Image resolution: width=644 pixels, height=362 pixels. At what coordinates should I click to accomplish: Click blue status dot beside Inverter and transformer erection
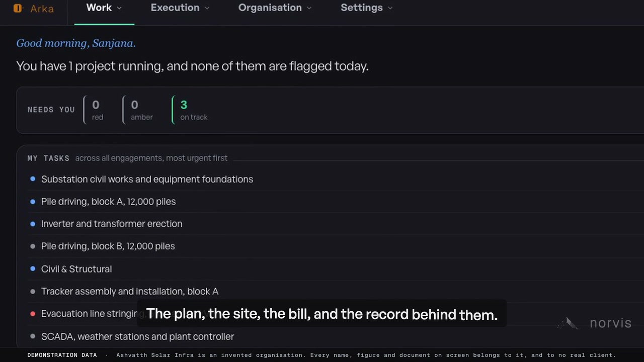click(33, 224)
